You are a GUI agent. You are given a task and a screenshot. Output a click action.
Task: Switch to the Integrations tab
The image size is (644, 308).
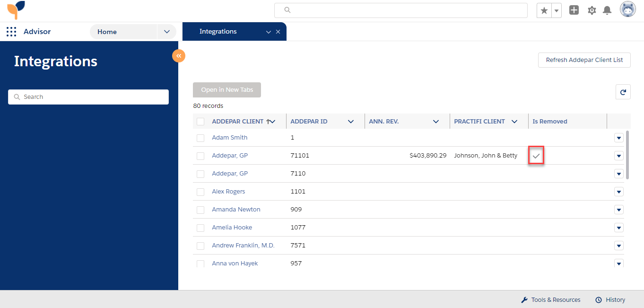218,31
